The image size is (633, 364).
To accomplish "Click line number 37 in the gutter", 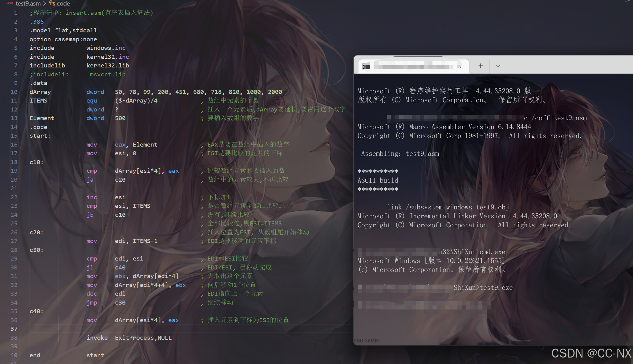I will [x=14, y=329].
